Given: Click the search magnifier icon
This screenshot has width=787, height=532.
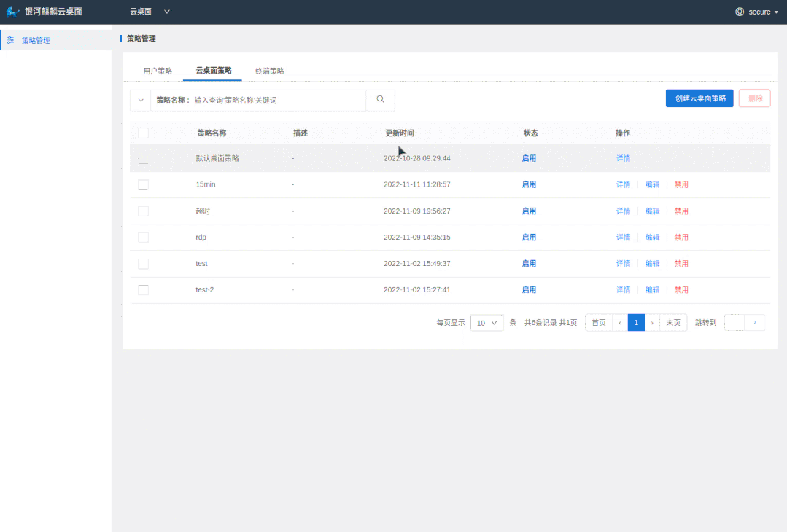Looking at the screenshot, I should (381, 99).
